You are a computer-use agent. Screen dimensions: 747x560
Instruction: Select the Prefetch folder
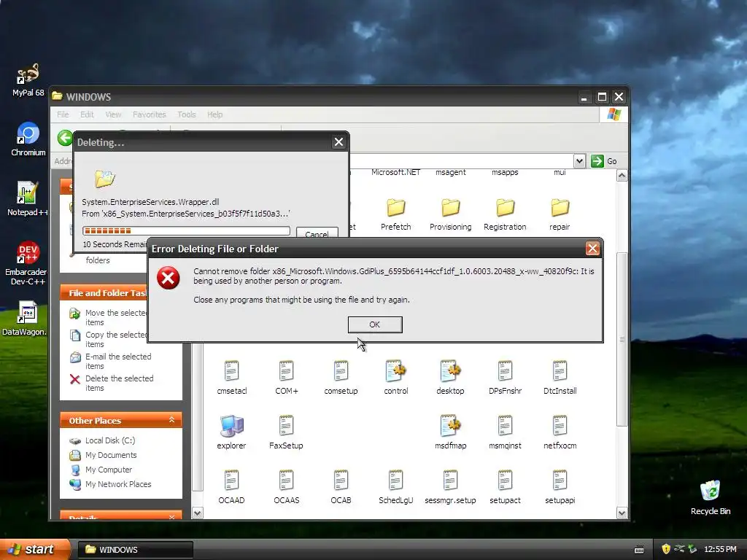395,214
